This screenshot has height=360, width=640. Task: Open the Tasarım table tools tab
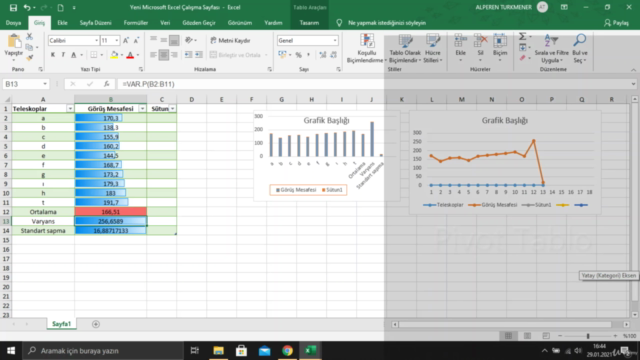tap(309, 23)
